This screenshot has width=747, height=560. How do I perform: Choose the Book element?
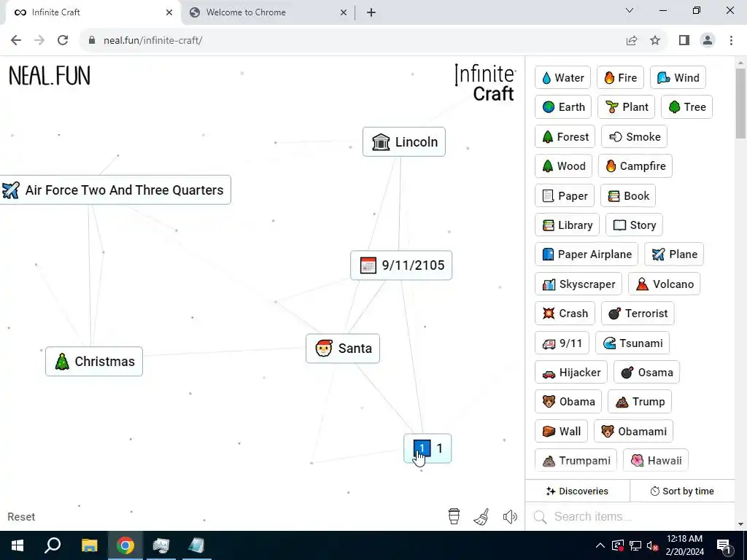(628, 195)
